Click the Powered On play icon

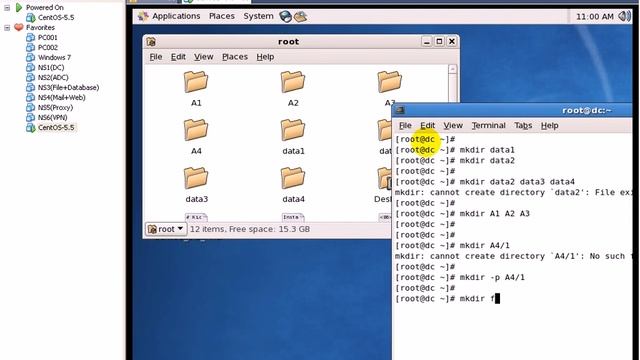(x=19, y=7)
